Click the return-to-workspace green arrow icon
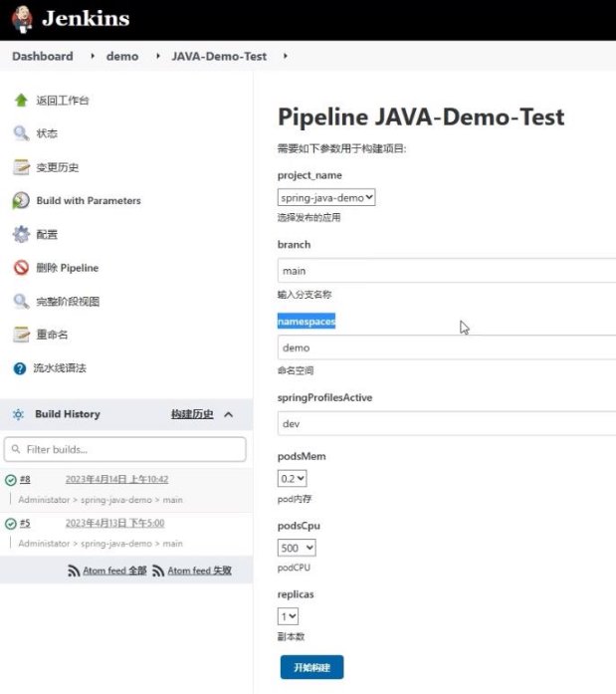The height and width of the screenshot is (694, 616). coord(21,100)
